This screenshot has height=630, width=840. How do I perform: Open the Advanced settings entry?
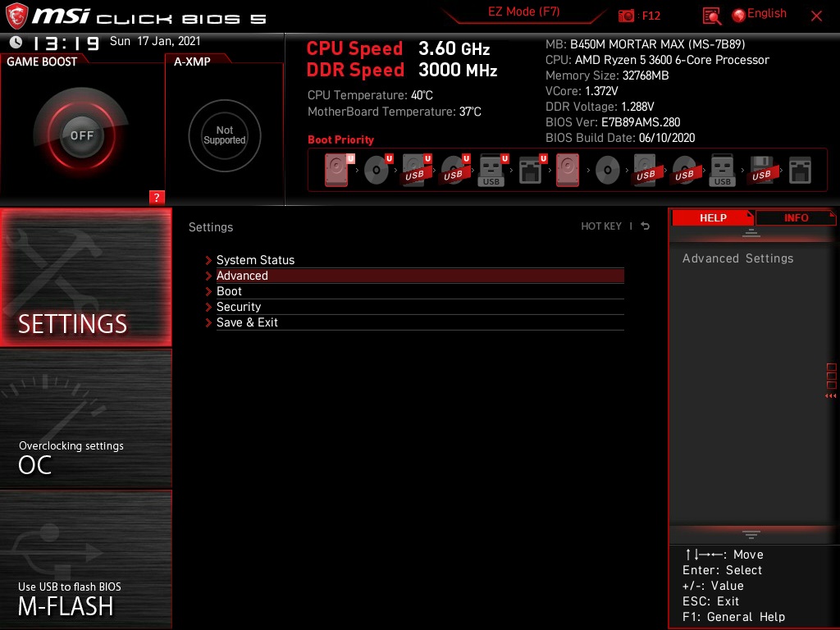[x=420, y=276]
